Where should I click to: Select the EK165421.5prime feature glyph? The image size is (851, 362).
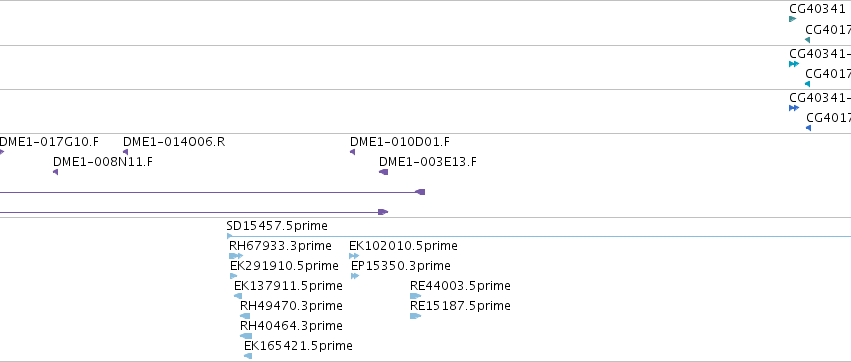pyautogui.click(x=248, y=356)
